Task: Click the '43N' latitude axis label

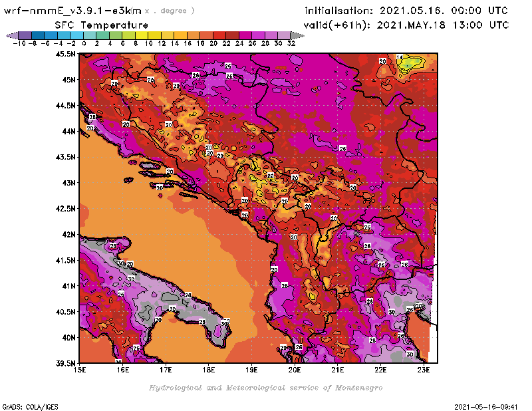Action: [x=68, y=183]
